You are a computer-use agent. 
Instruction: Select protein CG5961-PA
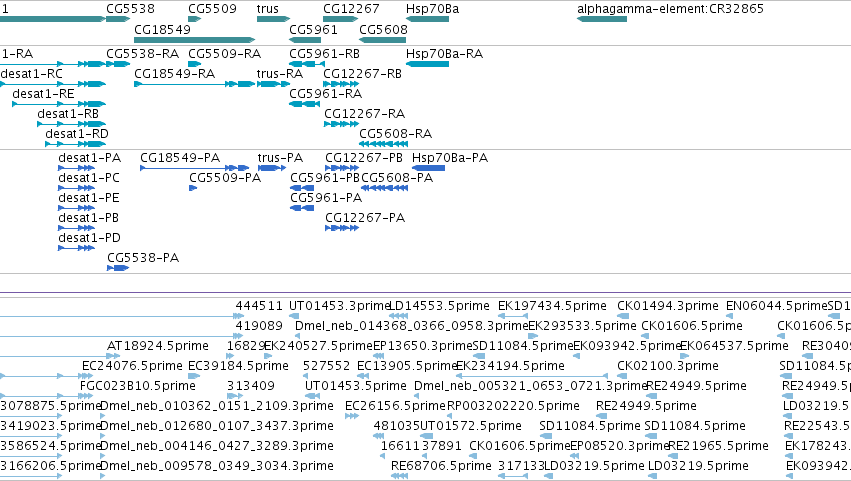click(326, 198)
